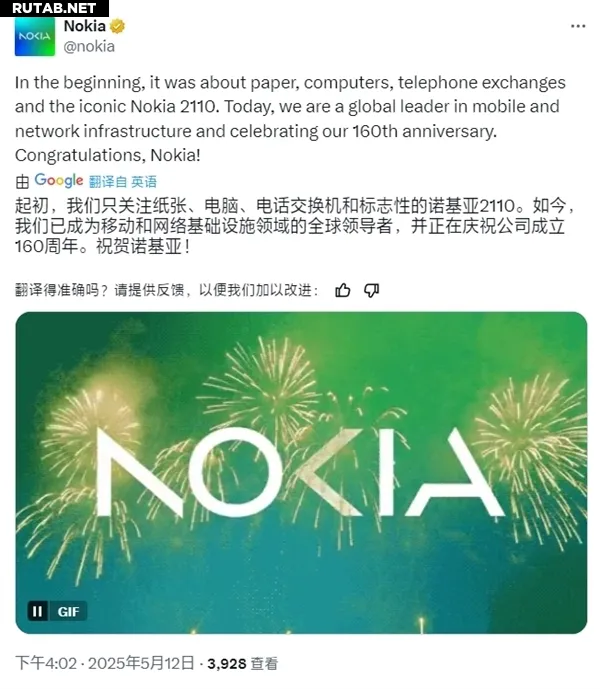Click the Nokia profile avatar
The height and width of the screenshot is (689, 600).
pyautogui.click(x=35, y=37)
